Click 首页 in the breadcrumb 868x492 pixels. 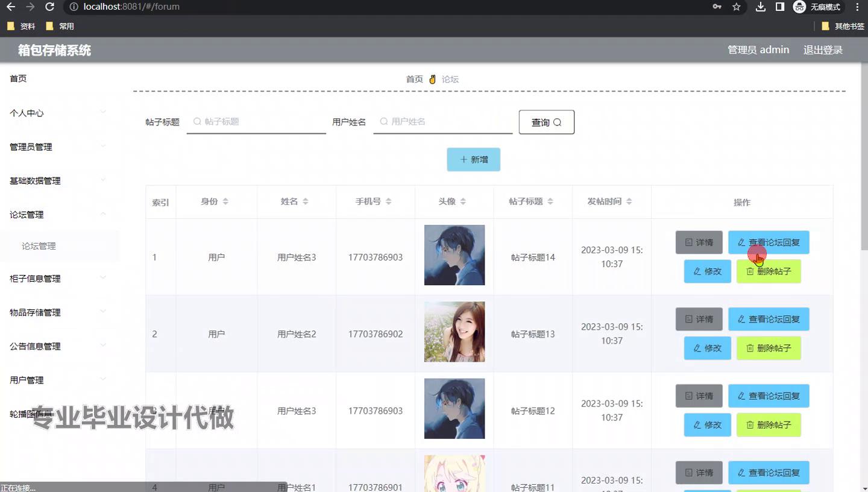414,79
